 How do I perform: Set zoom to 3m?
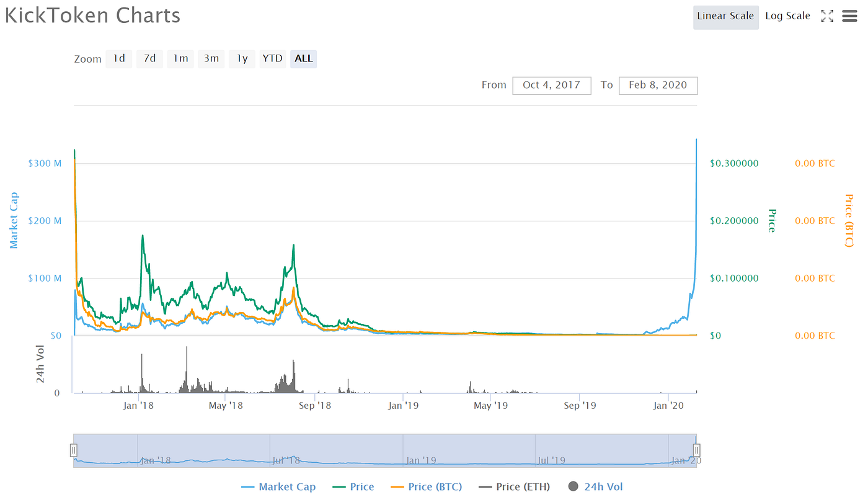point(211,58)
